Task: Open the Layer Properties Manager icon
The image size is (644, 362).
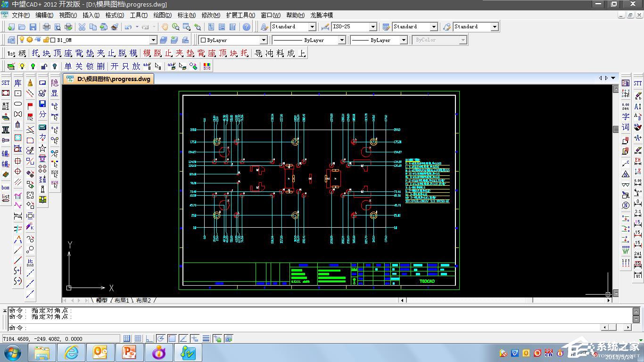Action: [x=11, y=40]
